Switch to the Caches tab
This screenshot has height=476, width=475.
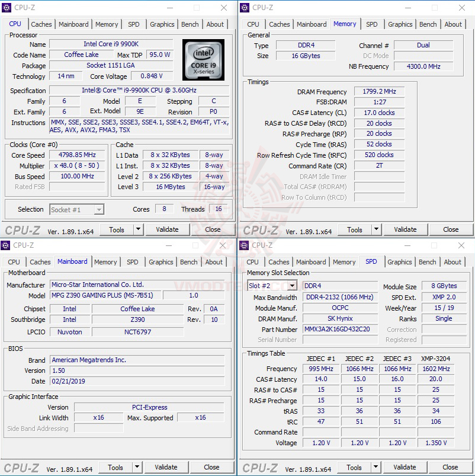coord(41,24)
